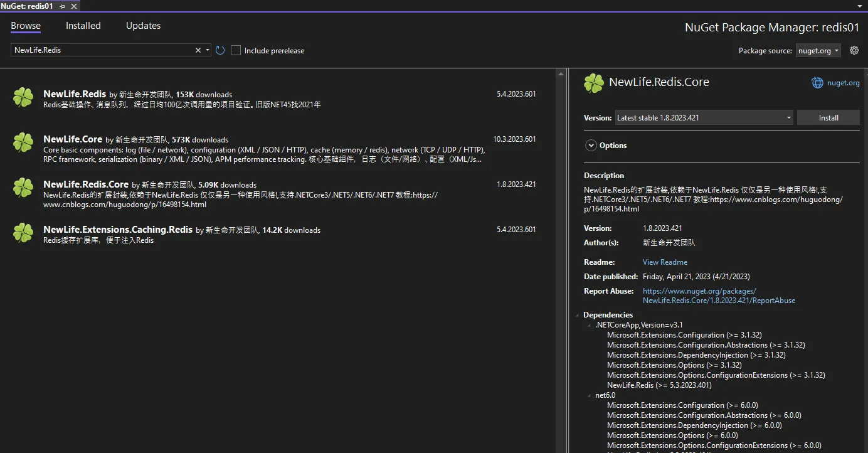Click version 1.8.2023.421 in the package list
868x453 pixels.
pyautogui.click(x=516, y=184)
